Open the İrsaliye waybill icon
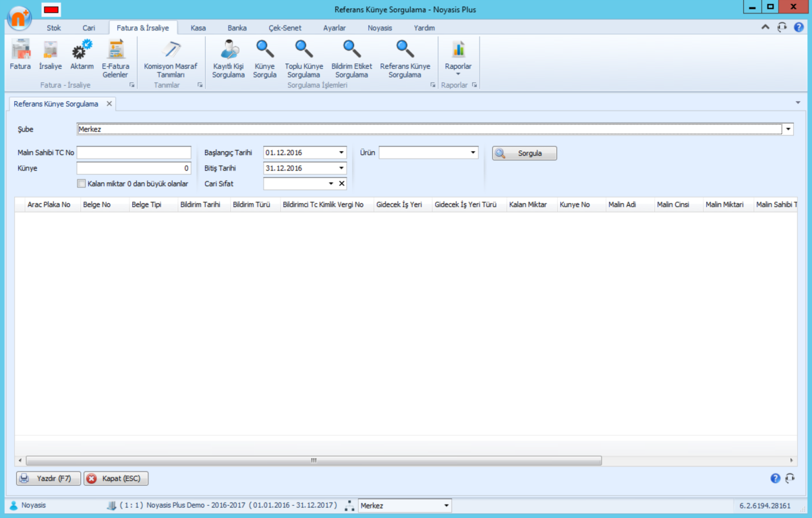Image resolution: width=812 pixels, height=518 pixels. pos(51,55)
